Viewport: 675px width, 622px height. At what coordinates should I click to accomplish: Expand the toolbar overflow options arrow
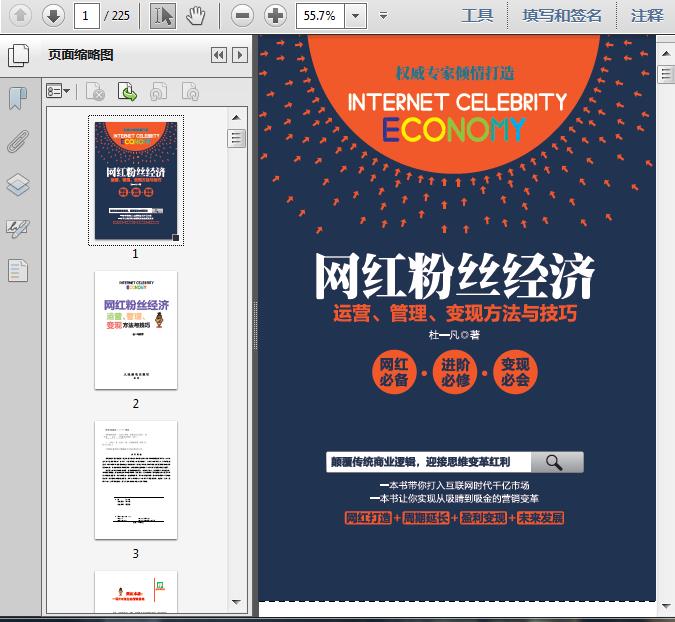point(383,16)
